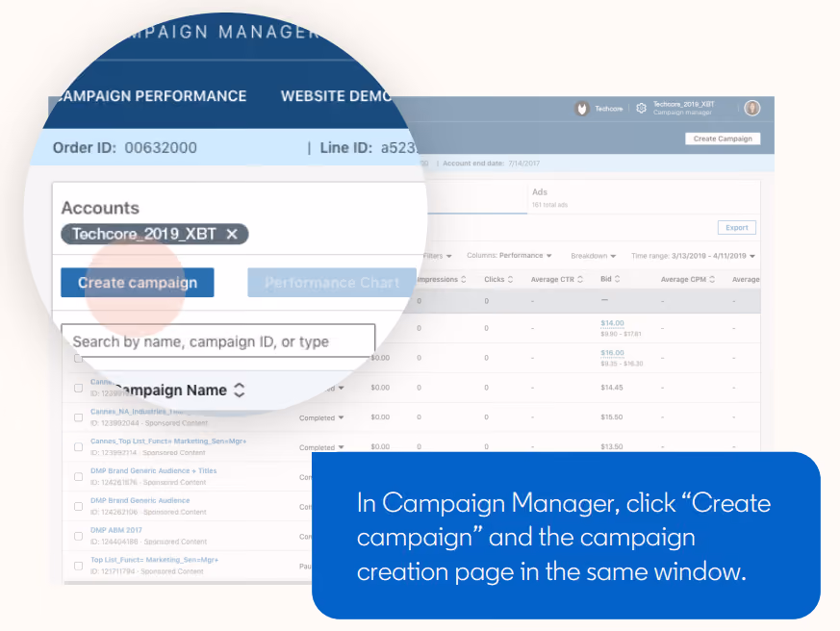Screen dimensions: 840x631
Task: Click the Performance Chart button
Action: 332,282
